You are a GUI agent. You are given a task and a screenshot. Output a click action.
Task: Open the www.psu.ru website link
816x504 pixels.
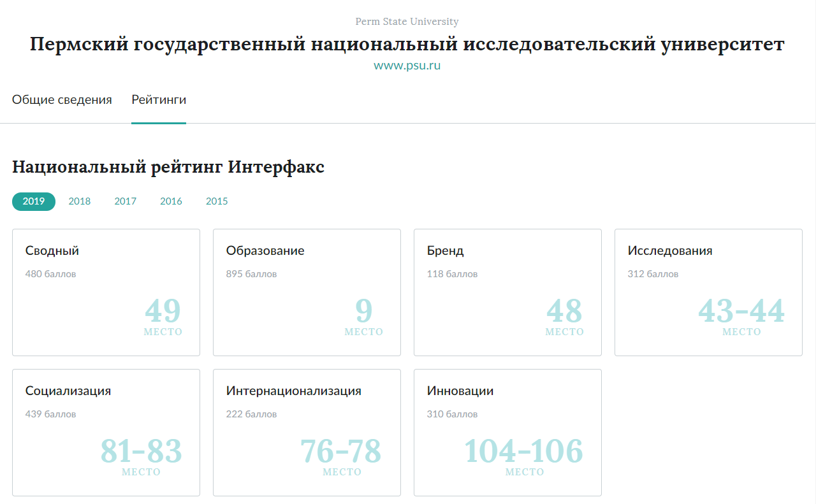point(407,65)
